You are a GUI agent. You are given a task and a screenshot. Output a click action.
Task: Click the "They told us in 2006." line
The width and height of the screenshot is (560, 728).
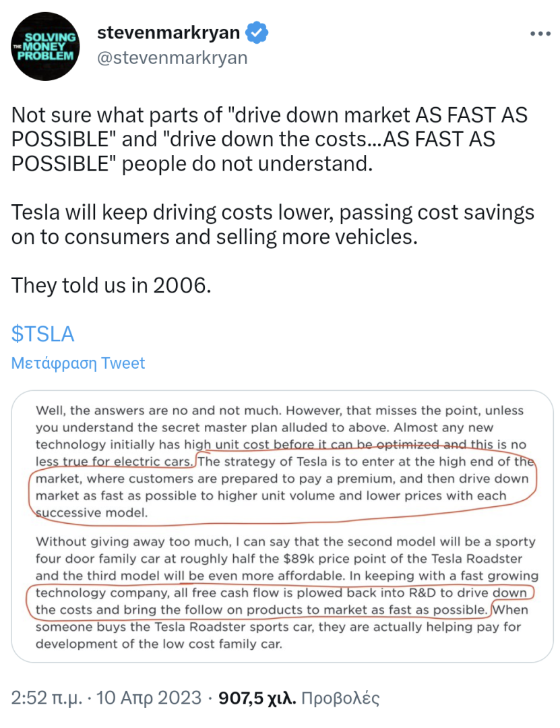coord(112,285)
